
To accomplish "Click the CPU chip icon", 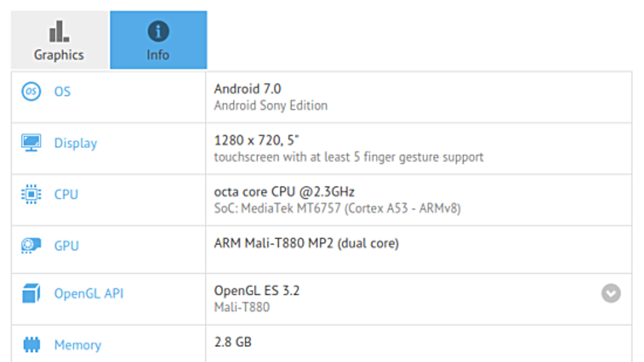I will pyautogui.click(x=31, y=194).
